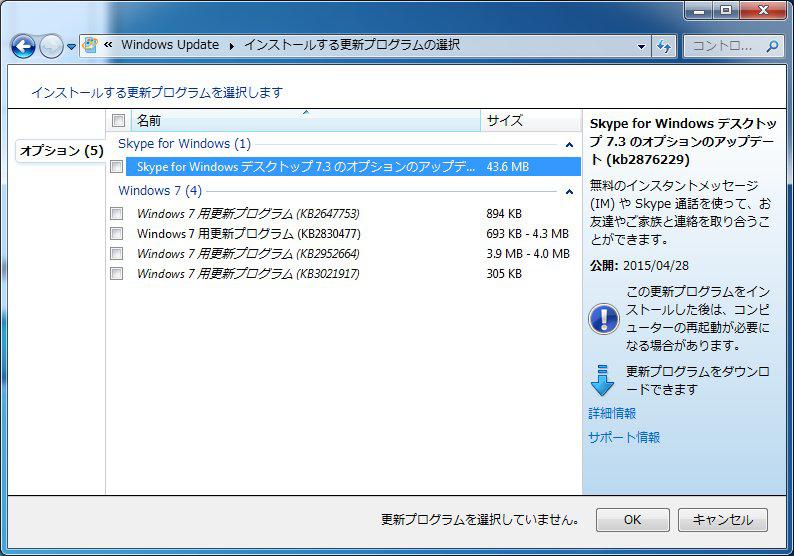Collapse the Windows 7 (4) group
Viewport: 794px width, 556px height.
(x=569, y=192)
